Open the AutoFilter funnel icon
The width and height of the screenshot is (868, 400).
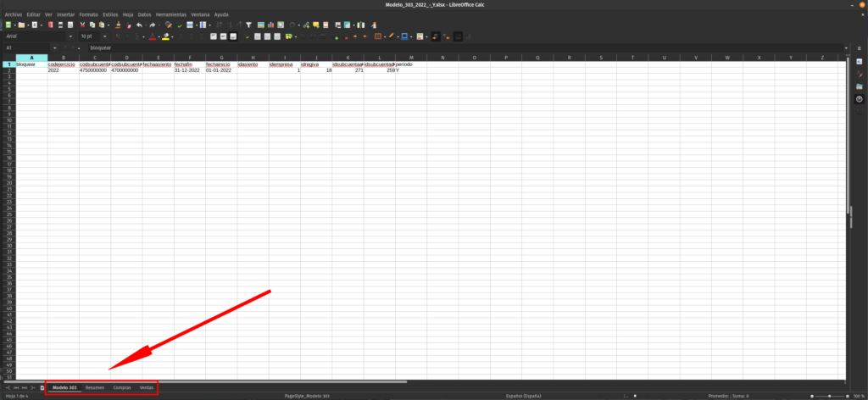point(248,25)
